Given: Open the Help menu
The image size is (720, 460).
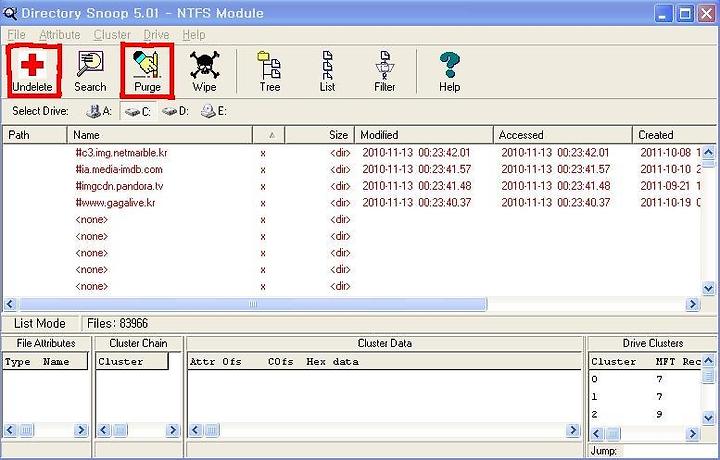Looking at the screenshot, I should click(193, 35).
